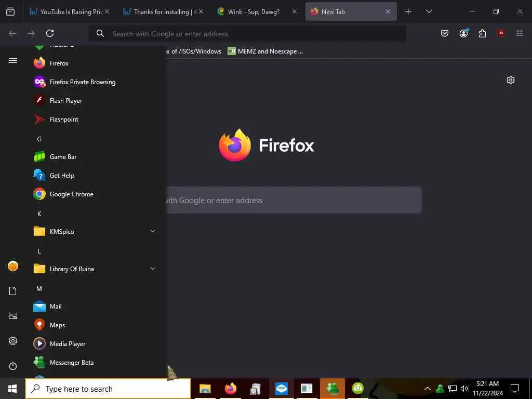532x399 pixels.
Task: Open Documents from the Start menu sidebar
Action: pyautogui.click(x=13, y=291)
